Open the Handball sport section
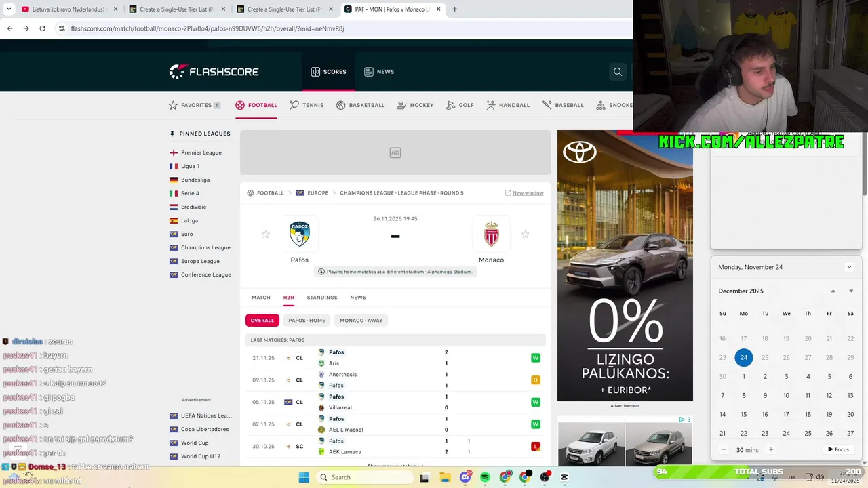Screen dimensions: 868x488 [508, 105]
